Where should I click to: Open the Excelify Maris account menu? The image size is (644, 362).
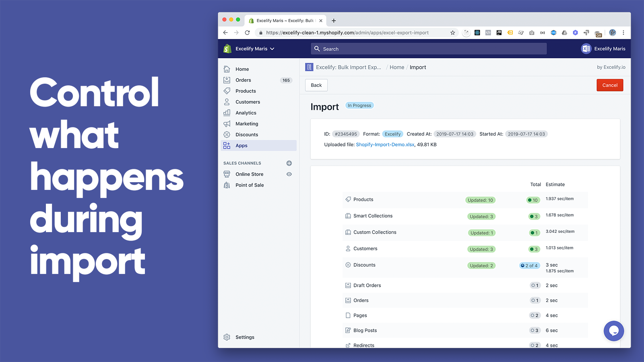pyautogui.click(x=603, y=49)
